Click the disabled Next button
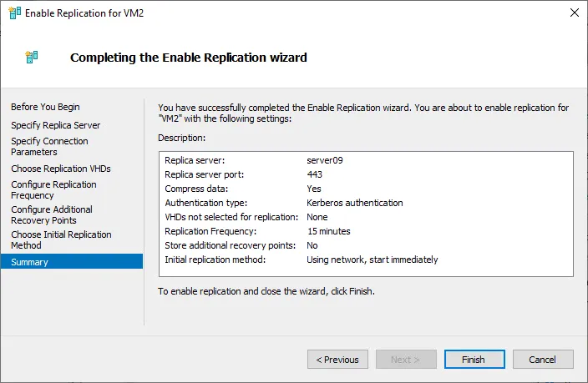This screenshot has width=588, height=383. click(406, 360)
